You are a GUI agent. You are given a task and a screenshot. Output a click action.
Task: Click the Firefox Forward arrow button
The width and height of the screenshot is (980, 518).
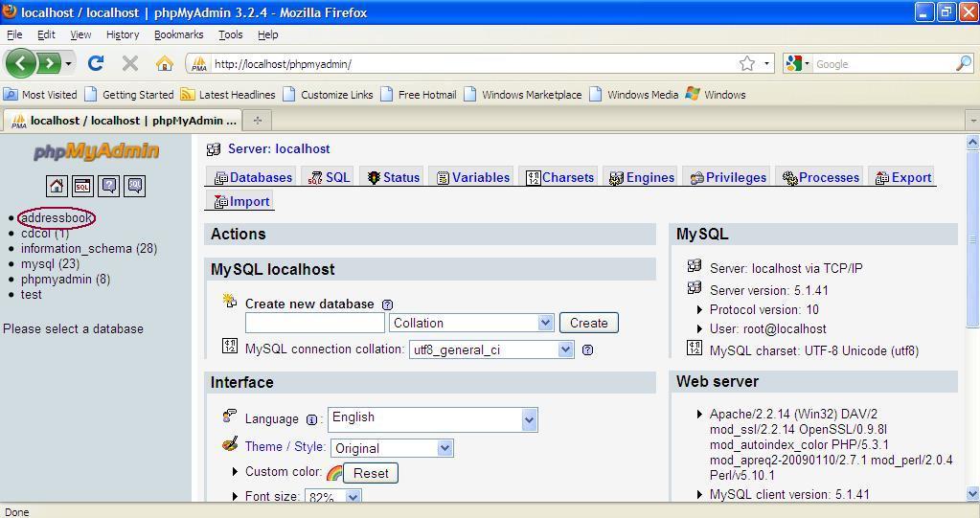(49, 63)
